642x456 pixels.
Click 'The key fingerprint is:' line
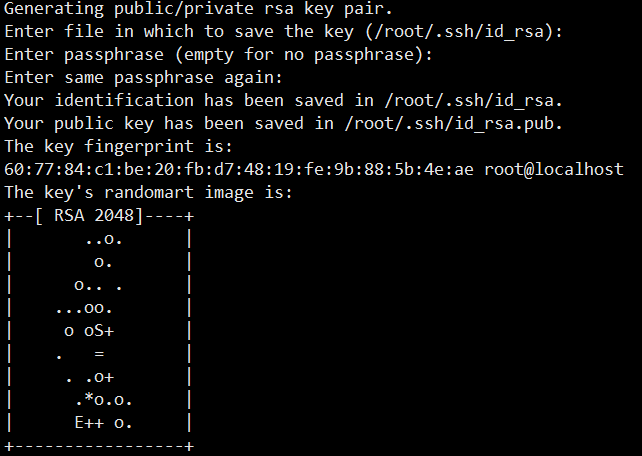click(x=118, y=147)
